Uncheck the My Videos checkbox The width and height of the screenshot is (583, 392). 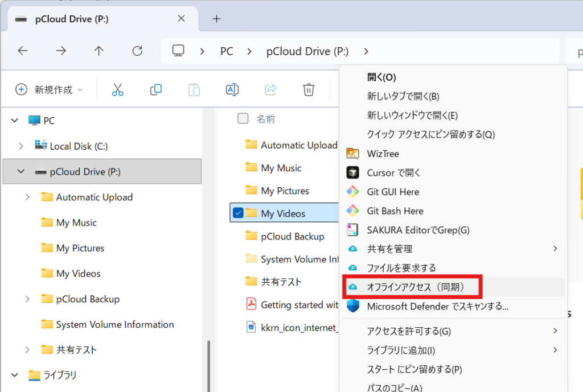click(x=239, y=213)
